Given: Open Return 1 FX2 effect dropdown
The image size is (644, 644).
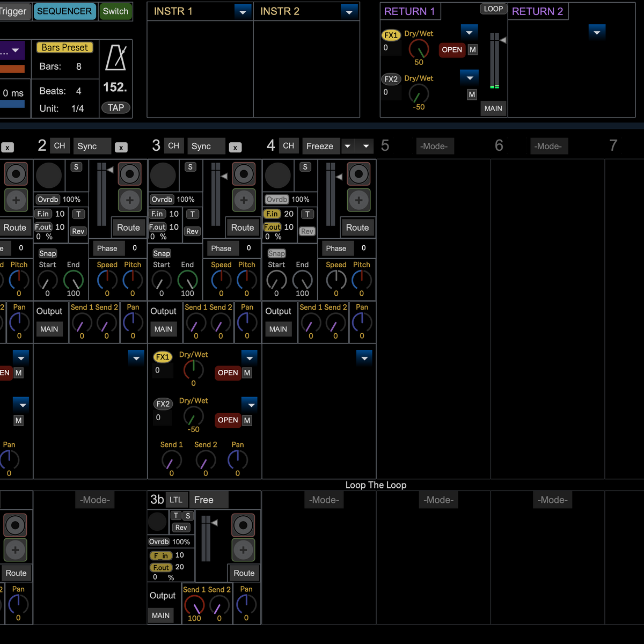Looking at the screenshot, I should click(x=470, y=77).
